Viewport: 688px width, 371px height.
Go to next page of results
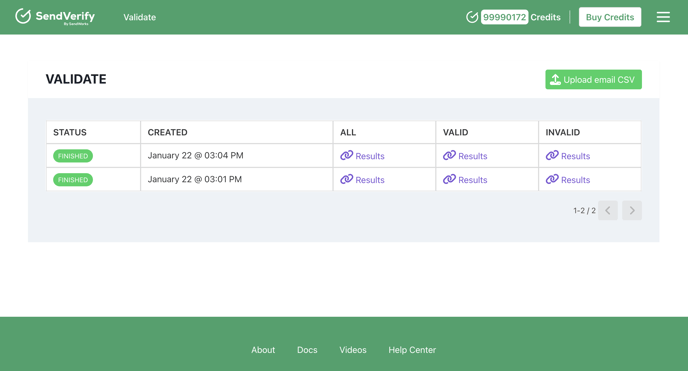tap(632, 210)
